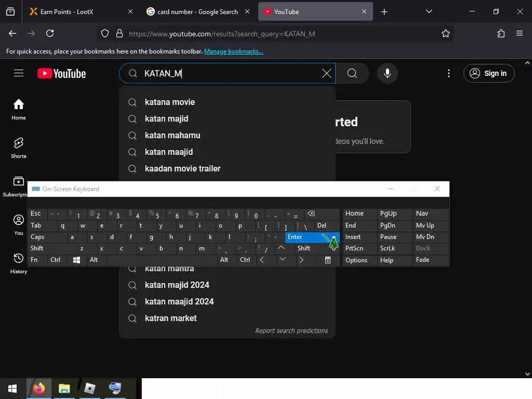532x399 pixels.
Task: Open YouTube settings three-dot menu
Action: tap(448, 73)
